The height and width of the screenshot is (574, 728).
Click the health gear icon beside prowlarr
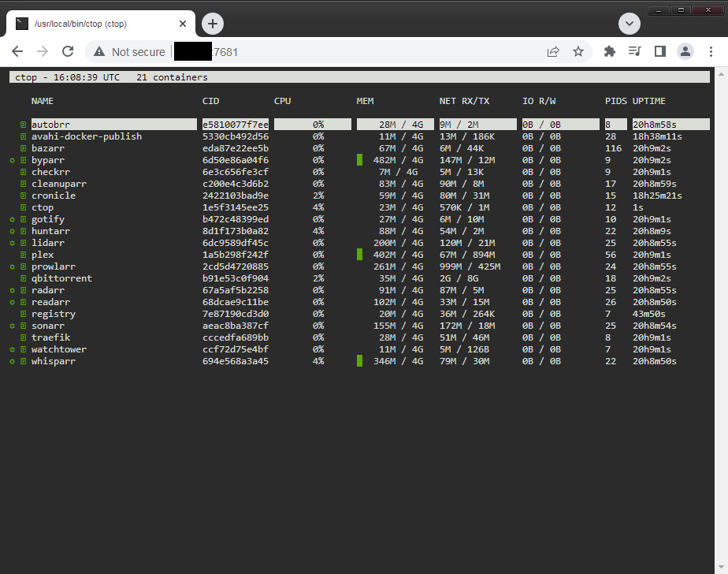(x=13, y=266)
